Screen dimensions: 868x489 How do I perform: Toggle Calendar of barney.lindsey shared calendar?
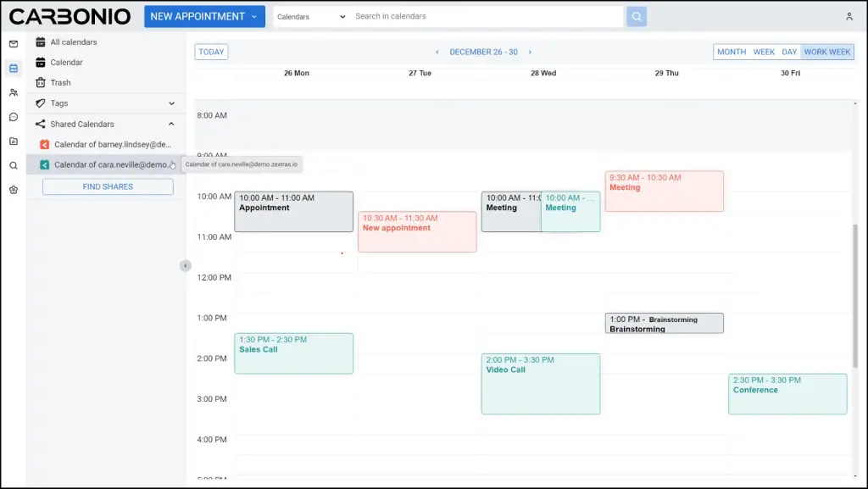(106, 144)
